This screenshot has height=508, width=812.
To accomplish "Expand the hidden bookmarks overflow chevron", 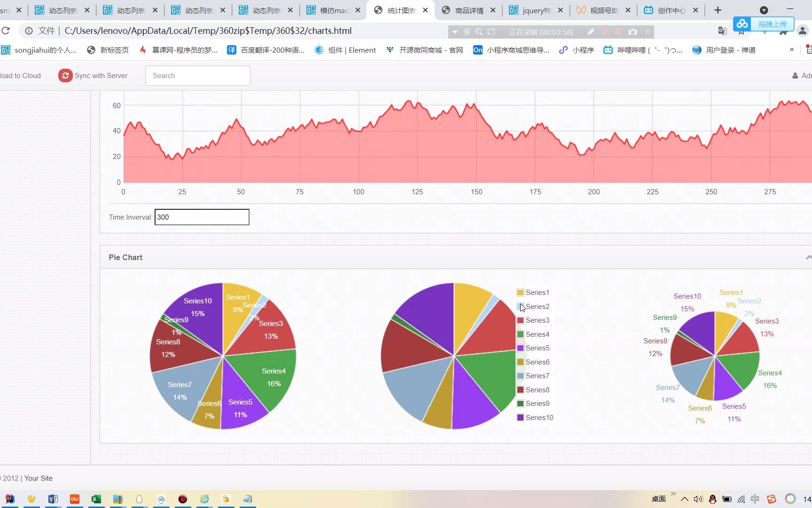I will (792, 50).
